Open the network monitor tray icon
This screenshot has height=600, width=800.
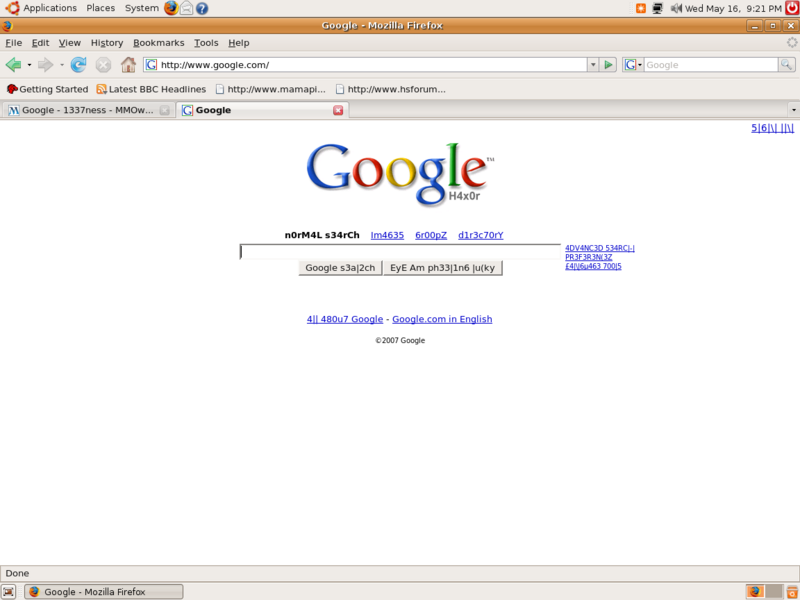658,8
